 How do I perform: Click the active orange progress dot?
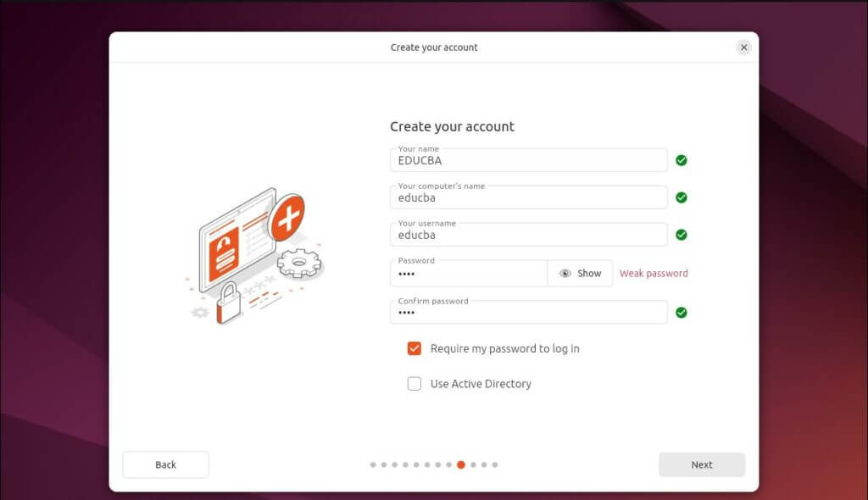460,464
